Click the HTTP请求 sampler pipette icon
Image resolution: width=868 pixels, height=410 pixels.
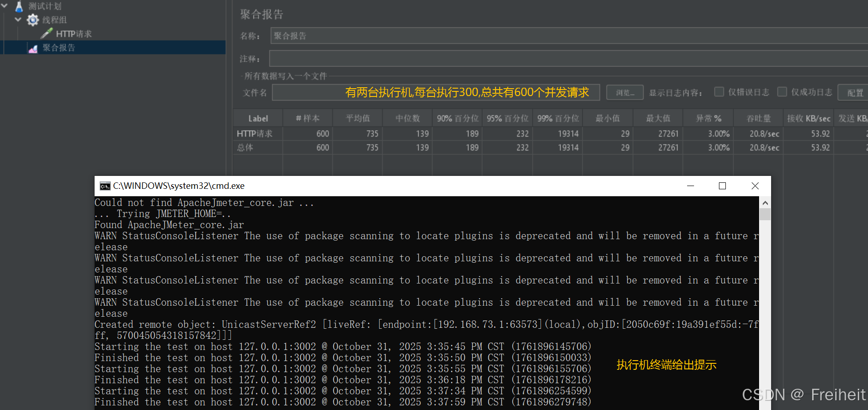[47, 34]
